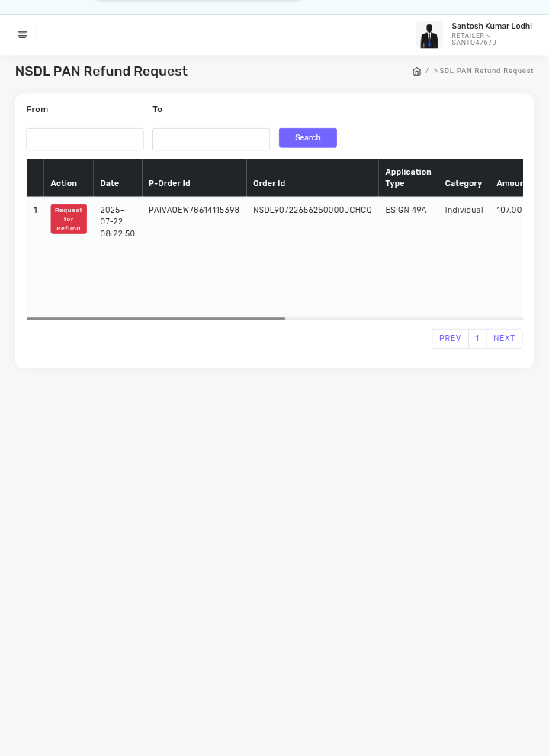Click the Santosh Kumar Lodhi username
Image resolution: width=549 pixels, height=756 pixels.
coord(492,26)
